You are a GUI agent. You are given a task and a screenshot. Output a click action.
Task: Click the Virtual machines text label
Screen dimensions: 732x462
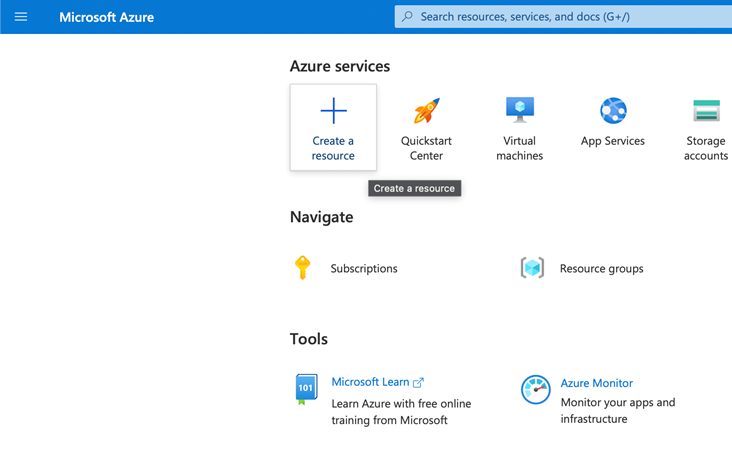(520, 148)
